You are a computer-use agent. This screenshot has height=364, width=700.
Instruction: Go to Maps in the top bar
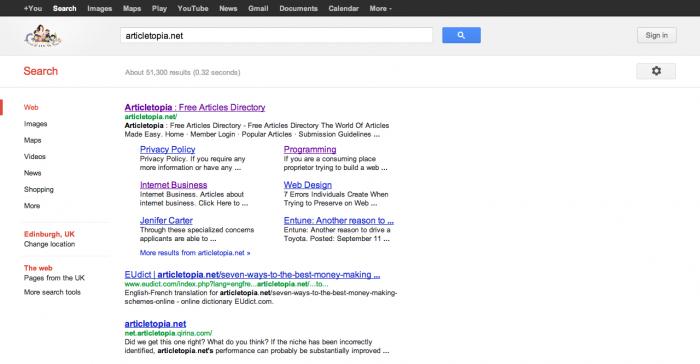pos(132,8)
